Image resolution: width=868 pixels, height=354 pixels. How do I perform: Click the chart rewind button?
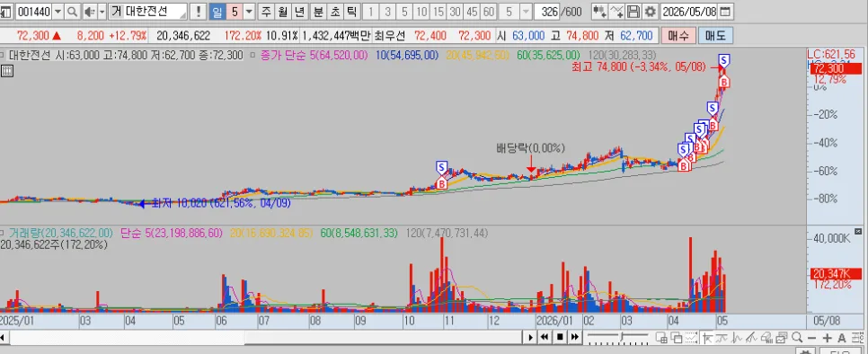coord(545,337)
